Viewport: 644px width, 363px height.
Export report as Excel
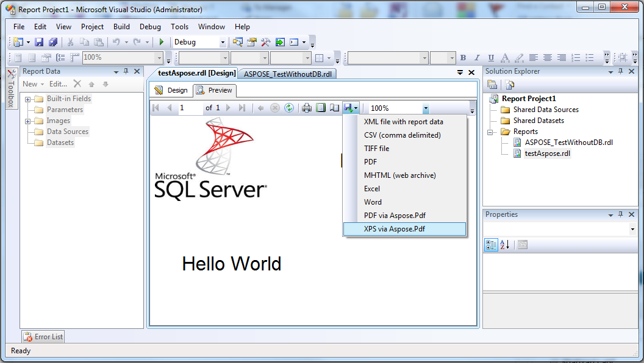[x=404, y=189]
